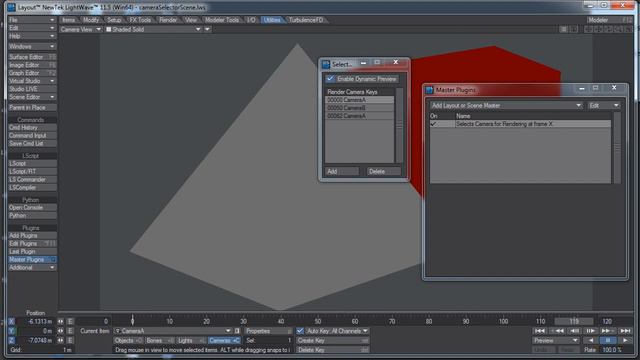Click the LightWave Layout title bar icon
This screenshot has width=640, height=360.
(11, 7)
